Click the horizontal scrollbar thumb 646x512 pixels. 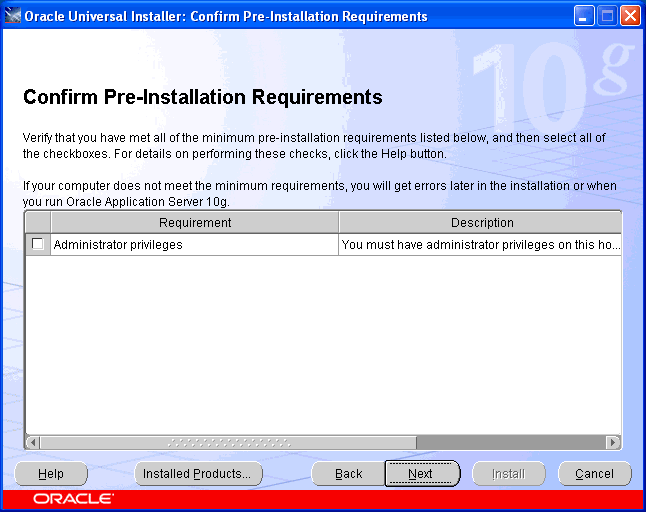coord(228,443)
